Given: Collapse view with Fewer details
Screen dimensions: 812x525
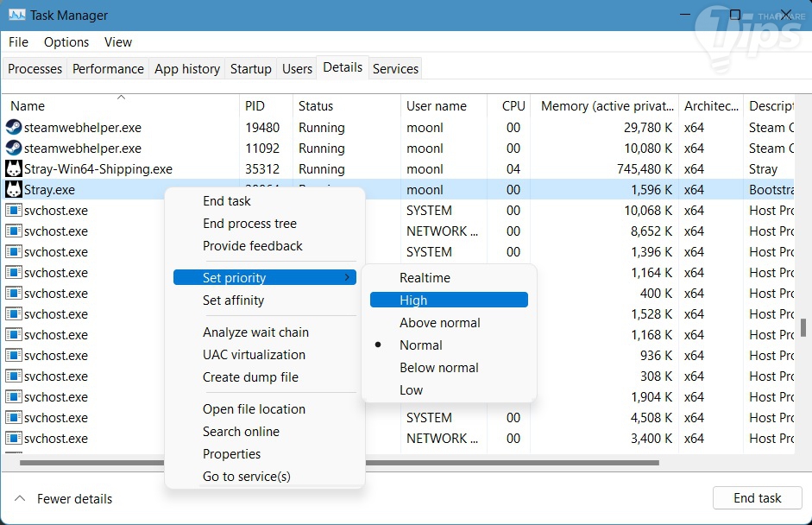Looking at the screenshot, I should (74, 498).
